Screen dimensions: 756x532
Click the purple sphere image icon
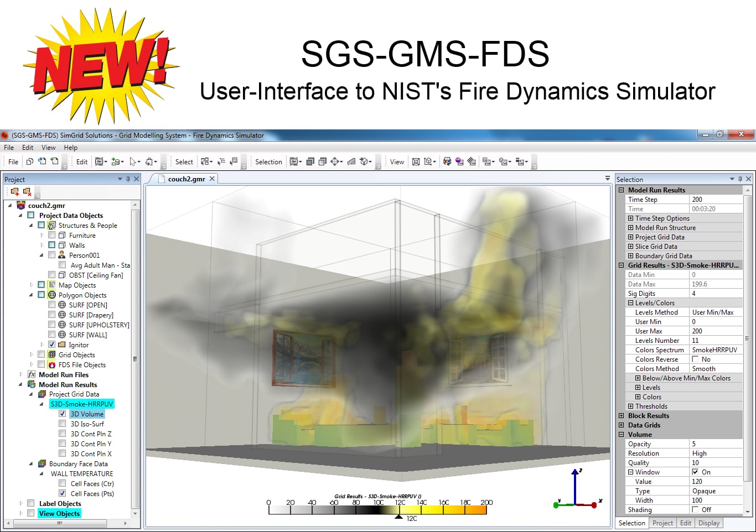tap(459, 161)
